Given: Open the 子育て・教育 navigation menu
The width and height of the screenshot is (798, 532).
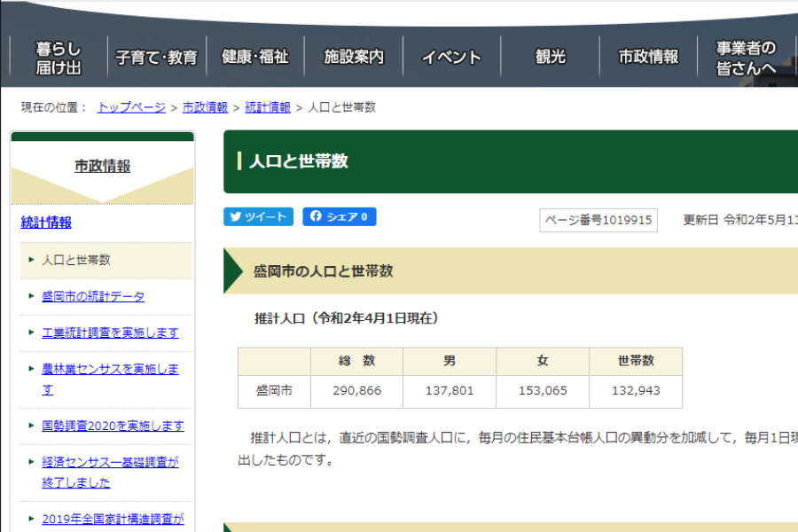Looking at the screenshot, I should (157, 58).
